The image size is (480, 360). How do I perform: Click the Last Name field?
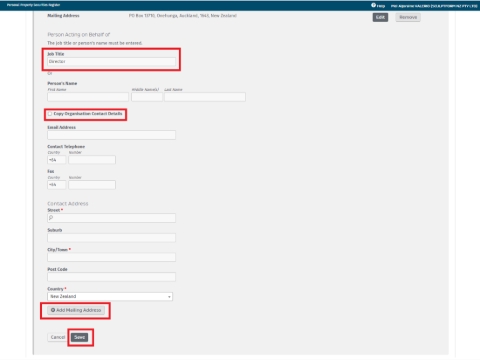[x=205, y=97]
